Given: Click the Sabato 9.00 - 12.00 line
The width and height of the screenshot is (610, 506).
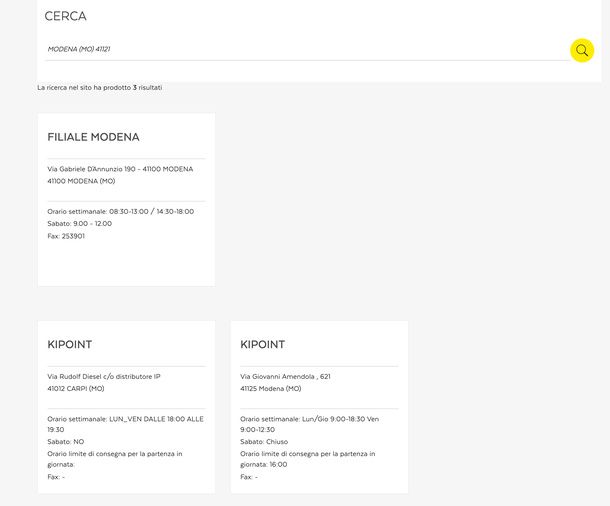Looking at the screenshot, I should pos(80,224).
